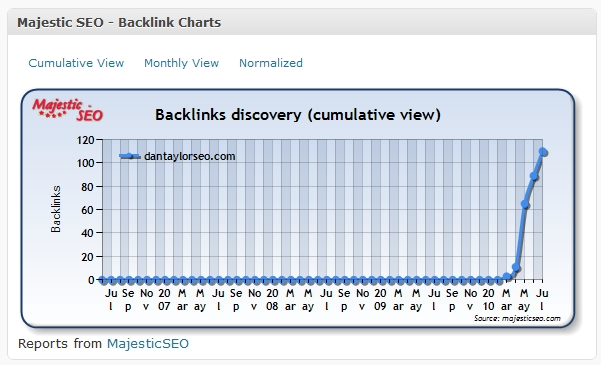Switch to Normalized view
The width and height of the screenshot is (601, 365).
pos(271,63)
